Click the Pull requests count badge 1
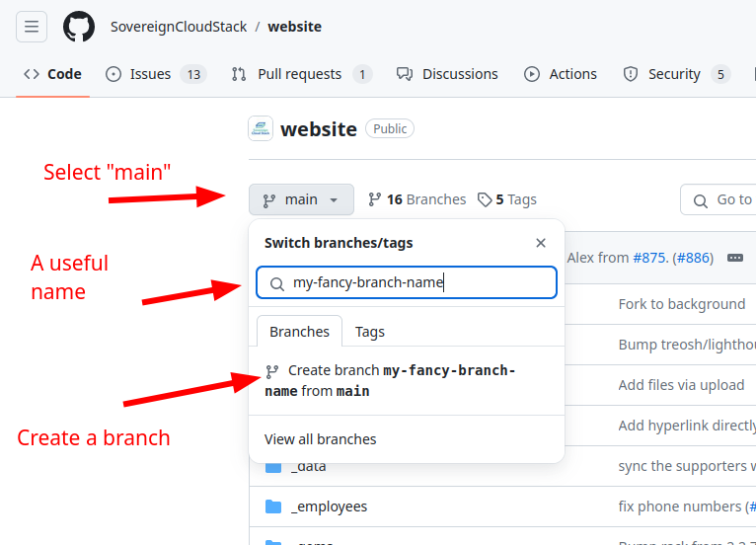756x545 pixels. tap(362, 74)
